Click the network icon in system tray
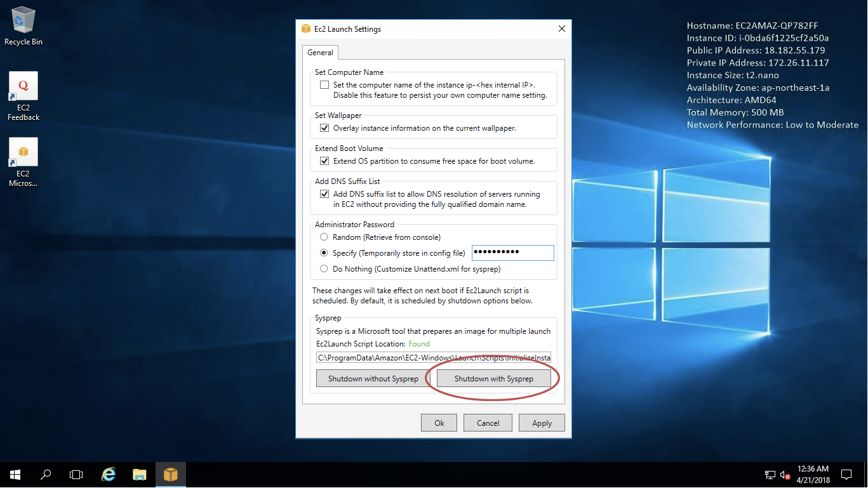The width and height of the screenshot is (868, 488). click(x=770, y=475)
